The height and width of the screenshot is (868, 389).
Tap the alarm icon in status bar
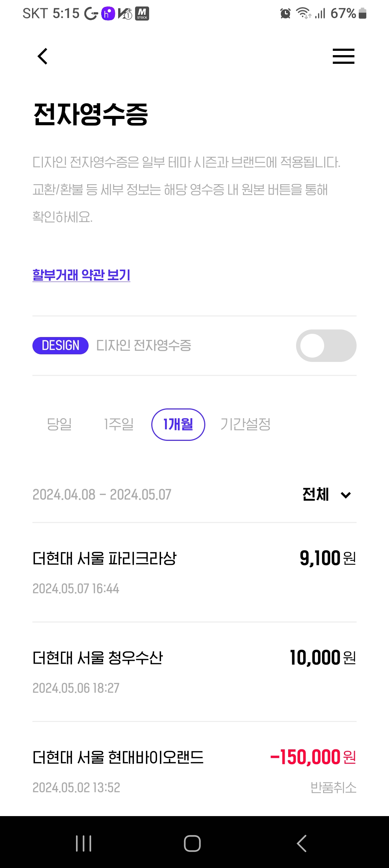coord(285,14)
